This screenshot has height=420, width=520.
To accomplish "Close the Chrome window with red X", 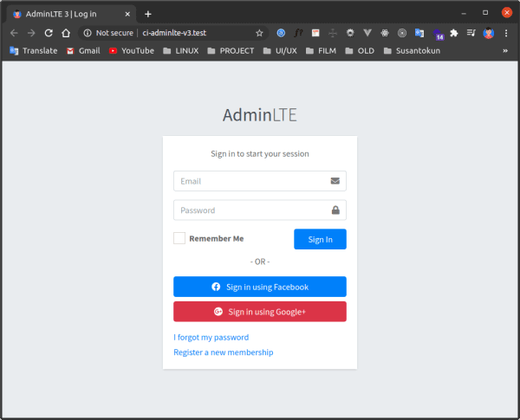I will (x=506, y=13).
